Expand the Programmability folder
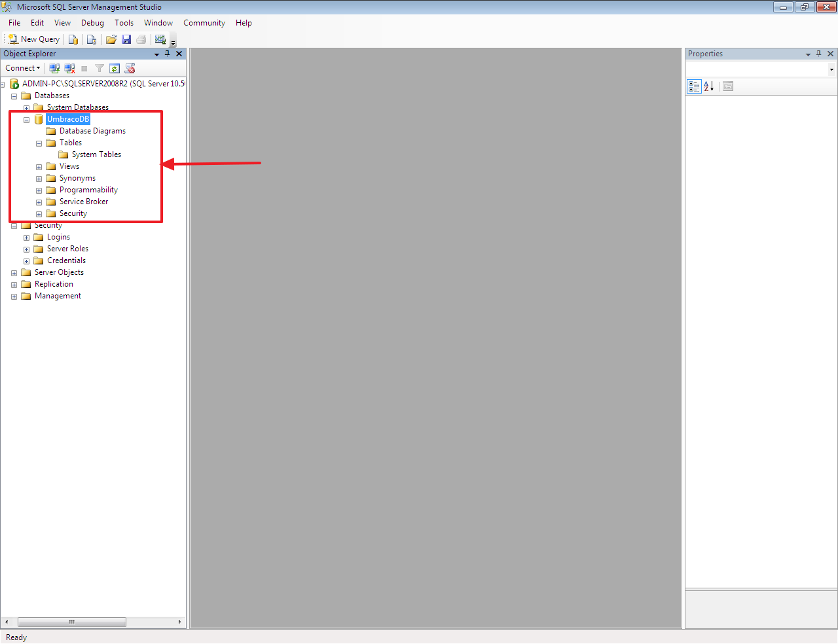 click(x=39, y=190)
